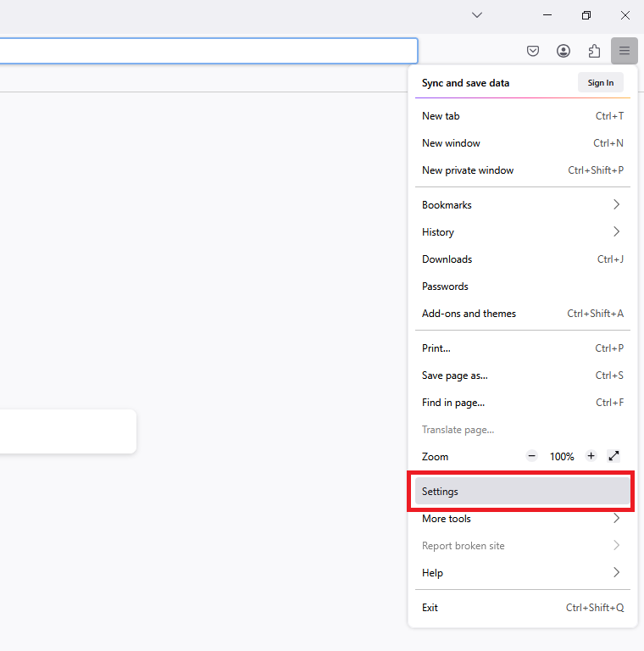Open Settings from the menu
This screenshot has width=644, height=651.
pos(522,492)
